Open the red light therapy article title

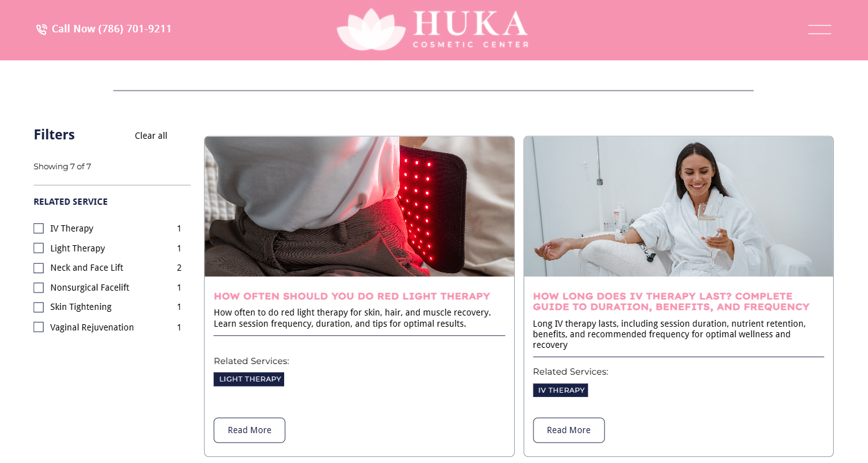pyautogui.click(x=352, y=296)
